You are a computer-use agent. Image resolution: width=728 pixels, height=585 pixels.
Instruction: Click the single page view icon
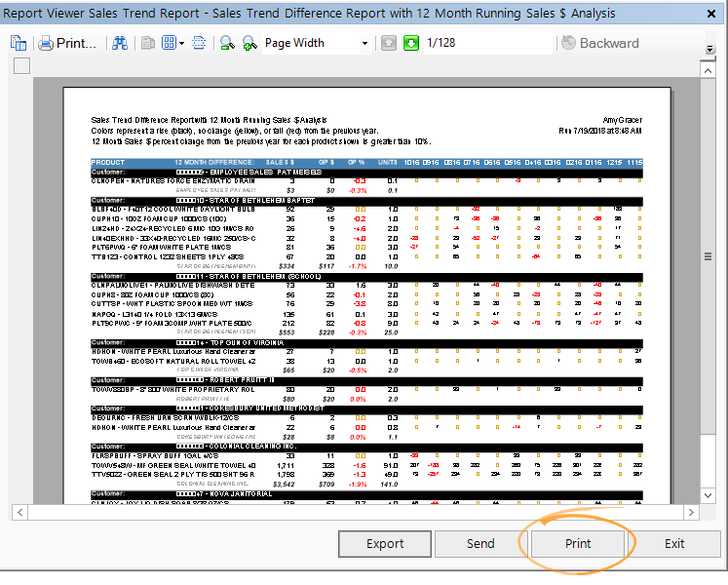point(147,43)
